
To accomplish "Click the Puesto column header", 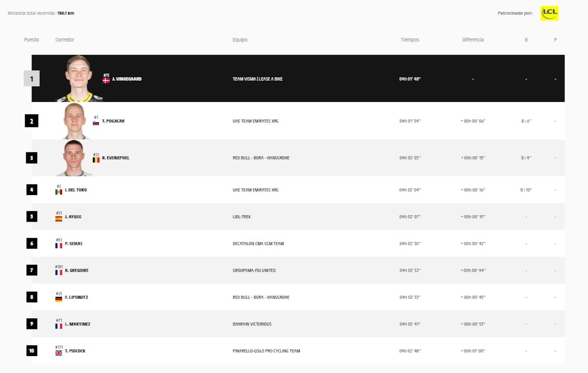I will (32, 40).
